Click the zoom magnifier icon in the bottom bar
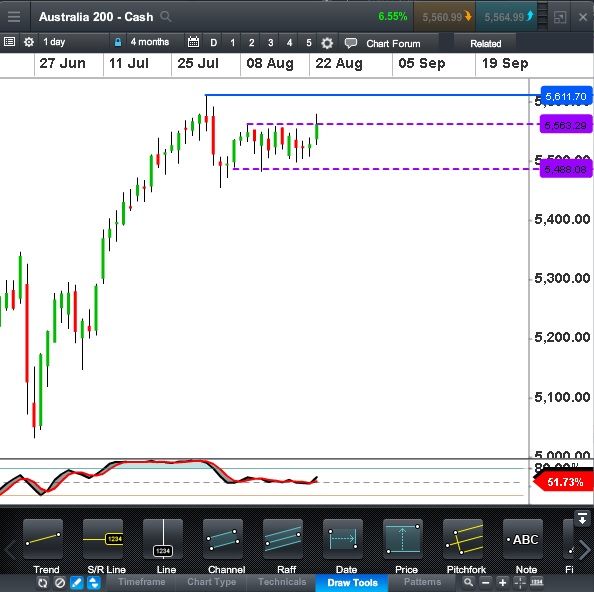 pyautogui.click(x=468, y=582)
